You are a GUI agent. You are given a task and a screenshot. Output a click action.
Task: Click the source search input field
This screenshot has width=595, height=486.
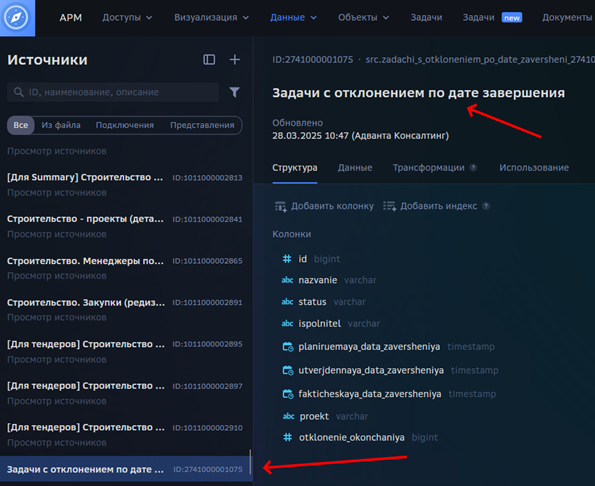coord(113,92)
